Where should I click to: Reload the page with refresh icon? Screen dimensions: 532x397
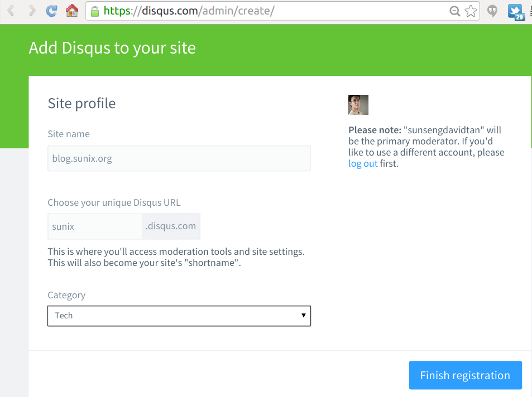click(51, 11)
